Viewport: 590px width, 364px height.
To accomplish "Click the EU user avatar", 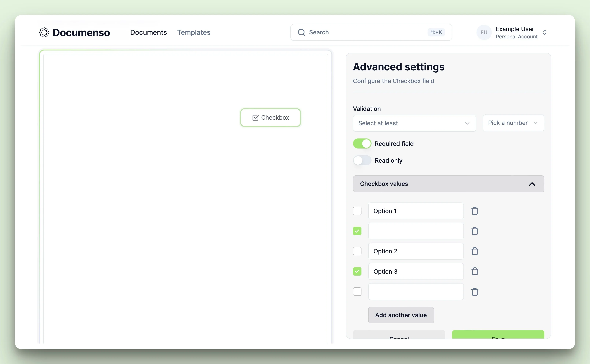I will pos(484,33).
